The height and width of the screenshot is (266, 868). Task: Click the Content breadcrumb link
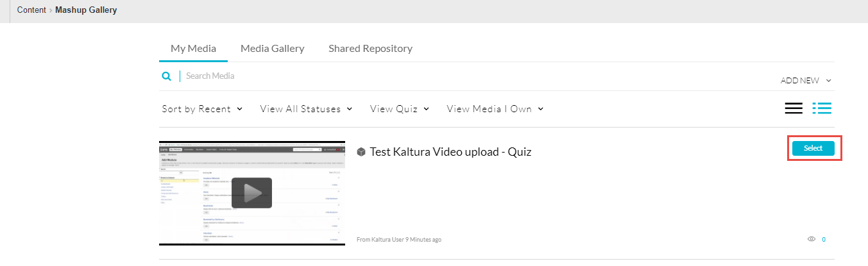tap(31, 10)
